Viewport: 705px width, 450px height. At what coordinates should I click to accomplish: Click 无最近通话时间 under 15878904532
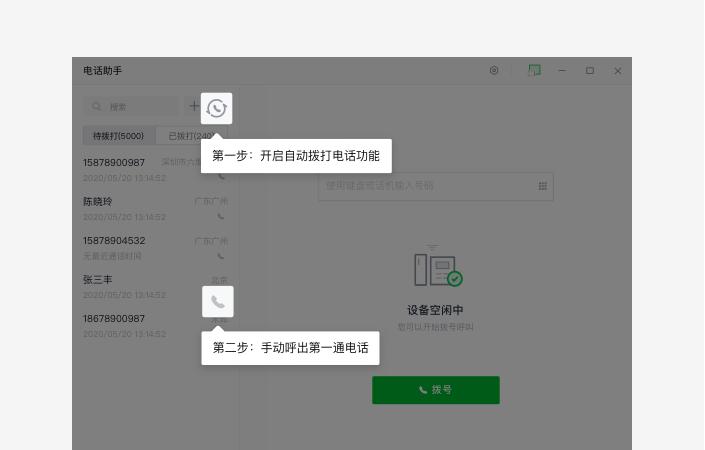pyautogui.click(x=112, y=256)
